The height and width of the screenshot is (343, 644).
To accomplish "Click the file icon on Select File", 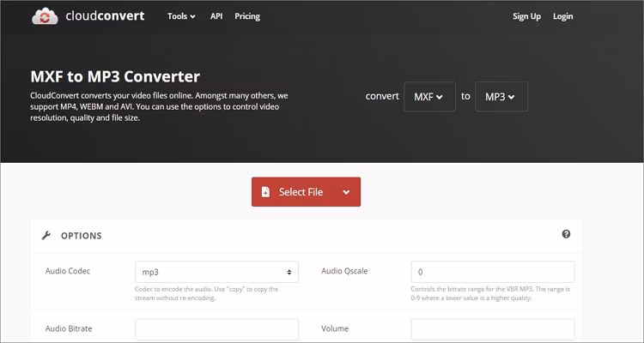I will 265,192.
